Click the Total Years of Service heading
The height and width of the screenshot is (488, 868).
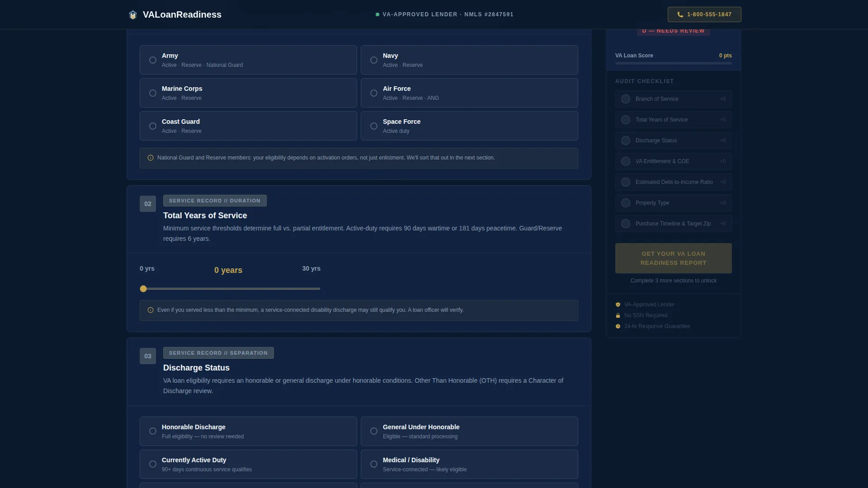pyautogui.click(x=205, y=216)
